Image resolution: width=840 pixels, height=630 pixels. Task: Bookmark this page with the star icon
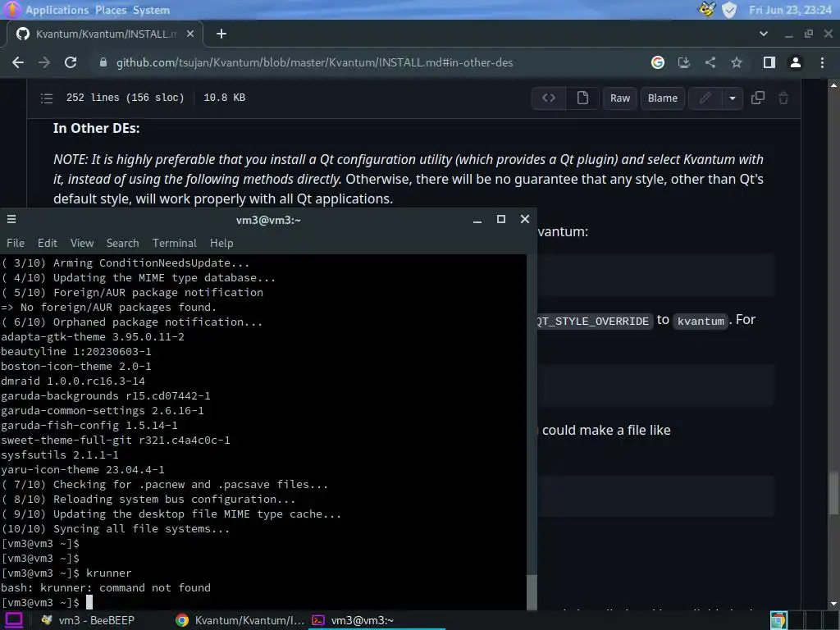737,62
